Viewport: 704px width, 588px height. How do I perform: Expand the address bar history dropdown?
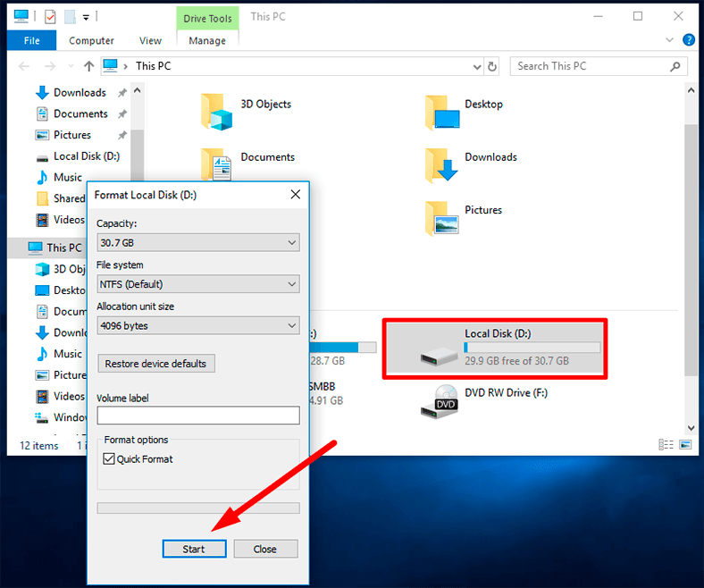click(x=477, y=66)
